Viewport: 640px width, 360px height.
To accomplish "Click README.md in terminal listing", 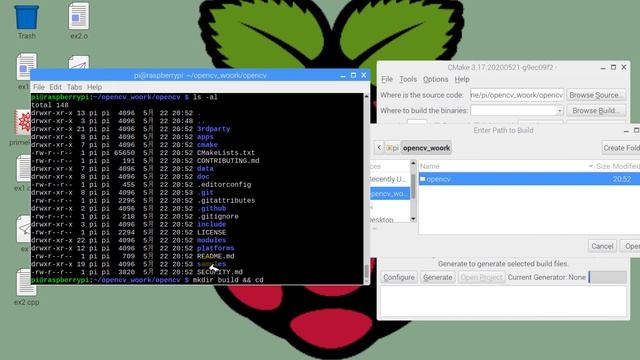I will [x=216, y=256].
